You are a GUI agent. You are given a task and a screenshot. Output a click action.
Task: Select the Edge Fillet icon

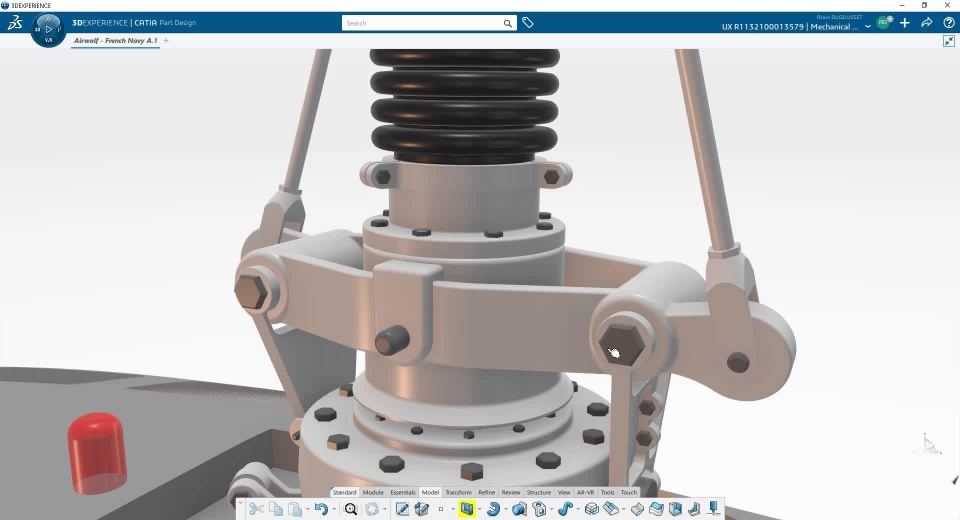[611, 508]
